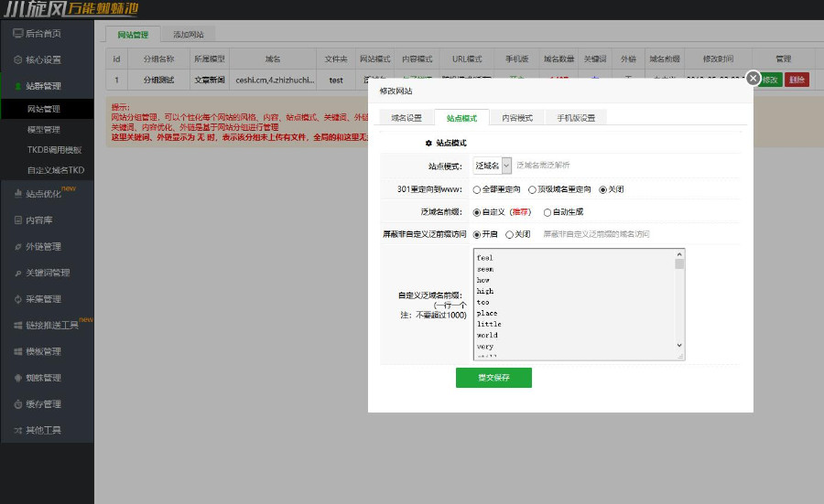
Task: Select 全部重定向 radio for 301 redirect
Action: [477, 189]
